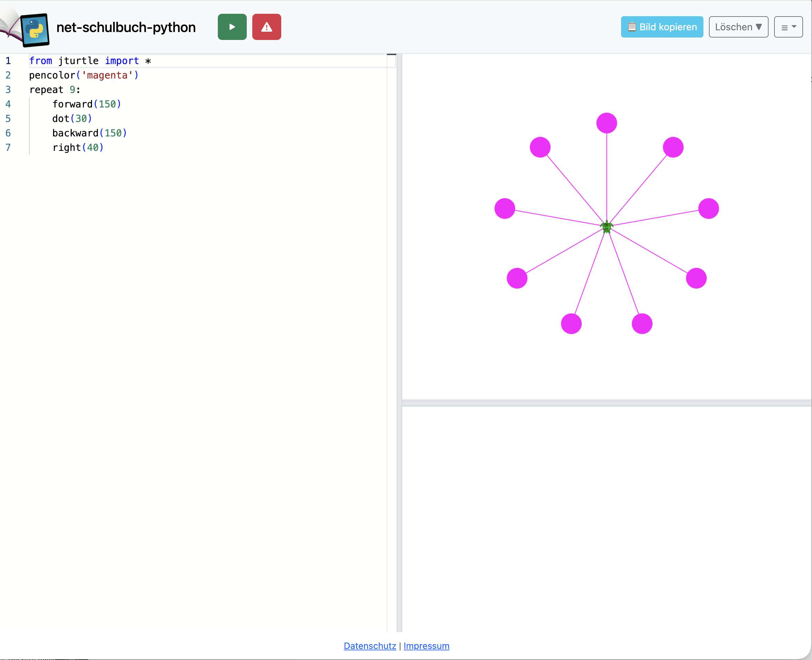The height and width of the screenshot is (660, 812).
Task: Click line number 4 in gutter
Action: pos(8,104)
